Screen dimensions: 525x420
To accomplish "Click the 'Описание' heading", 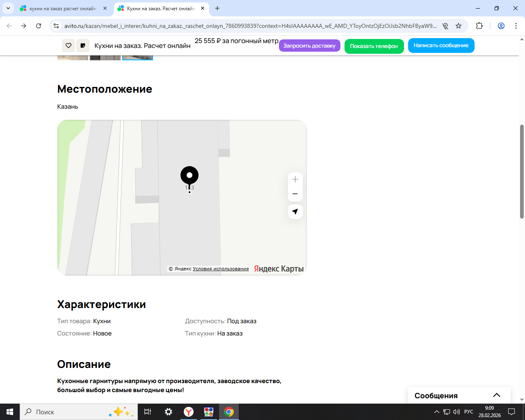I will [84, 364].
